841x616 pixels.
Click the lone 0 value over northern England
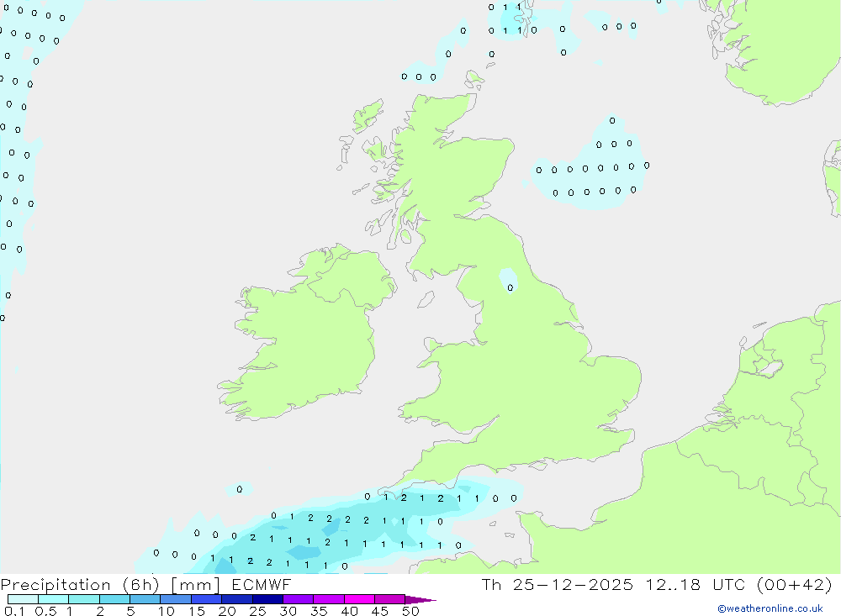(510, 288)
